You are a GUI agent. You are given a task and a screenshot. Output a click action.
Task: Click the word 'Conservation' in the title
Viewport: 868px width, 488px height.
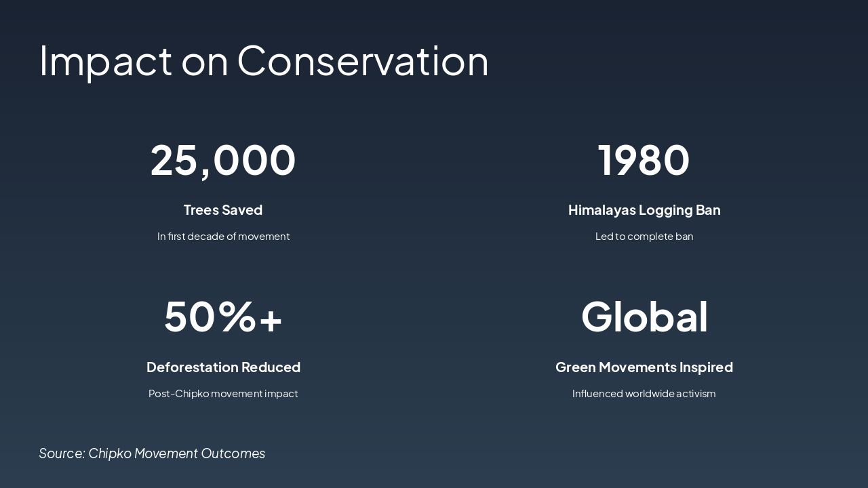click(363, 60)
